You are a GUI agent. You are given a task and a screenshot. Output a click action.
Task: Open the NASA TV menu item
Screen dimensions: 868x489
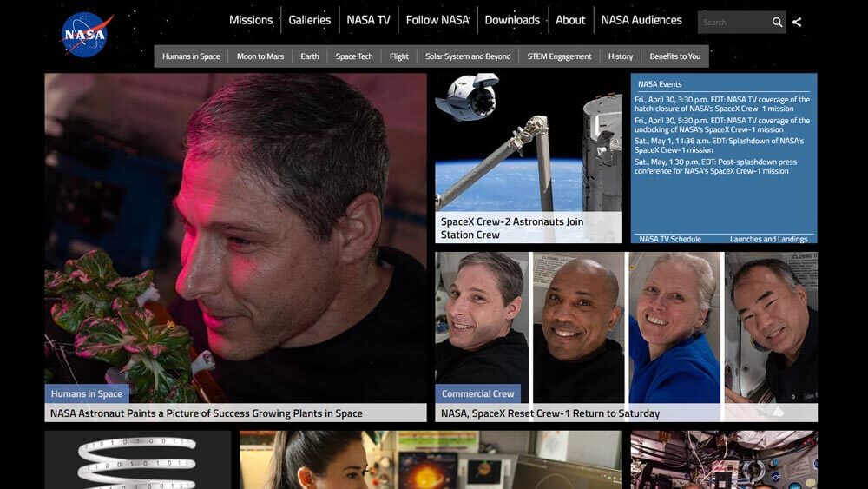368,20
